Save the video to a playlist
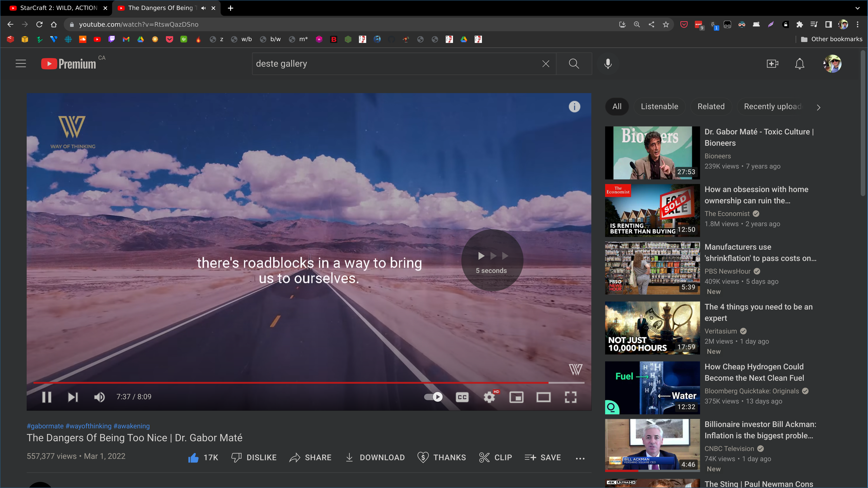 point(543,458)
